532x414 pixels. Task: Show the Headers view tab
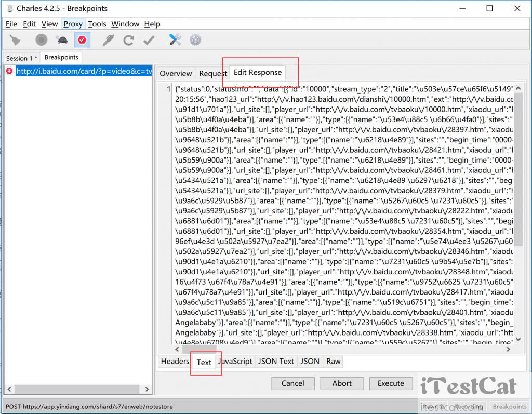pos(175,362)
